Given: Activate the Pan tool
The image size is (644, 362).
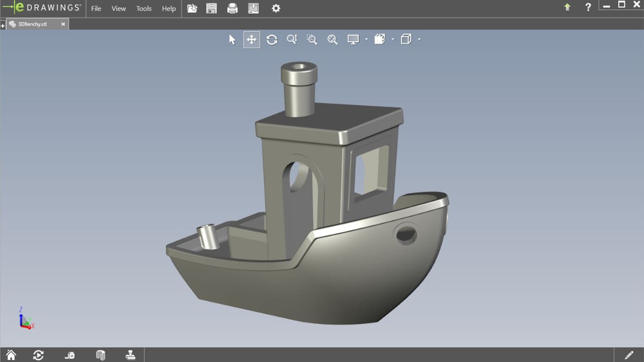Looking at the screenshot, I should (252, 40).
